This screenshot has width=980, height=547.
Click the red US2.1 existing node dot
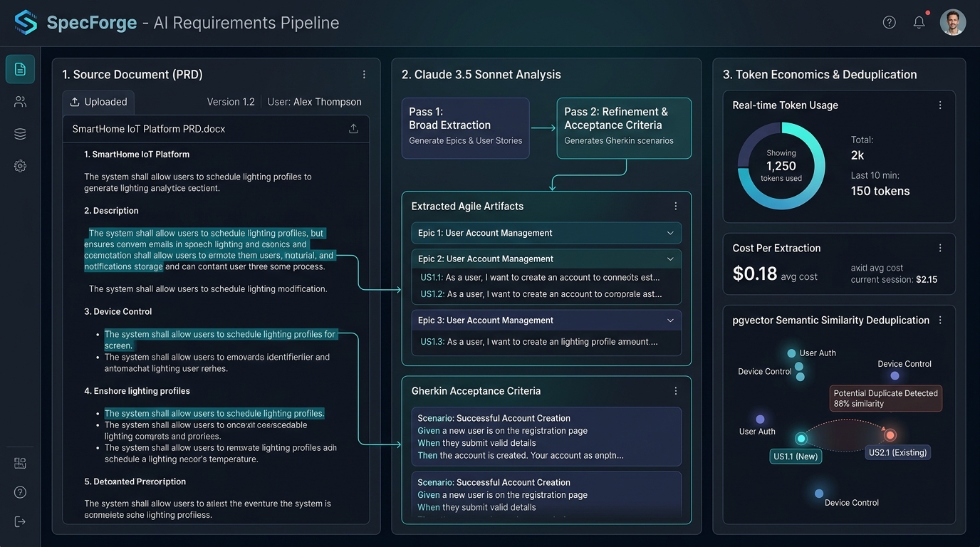[x=890, y=435]
